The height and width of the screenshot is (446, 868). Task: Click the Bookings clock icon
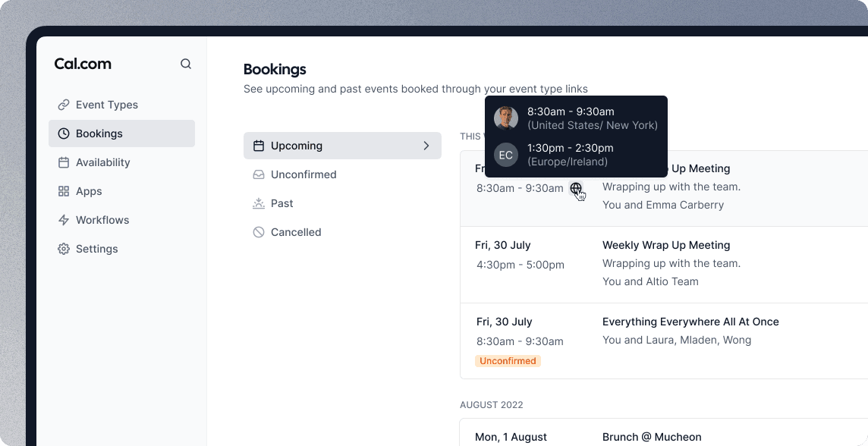[x=64, y=133]
